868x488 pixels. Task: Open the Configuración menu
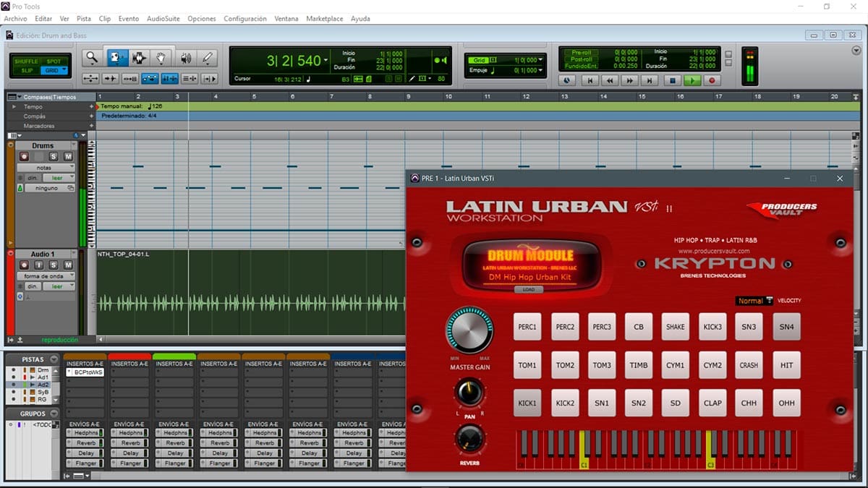(x=245, y=19)
